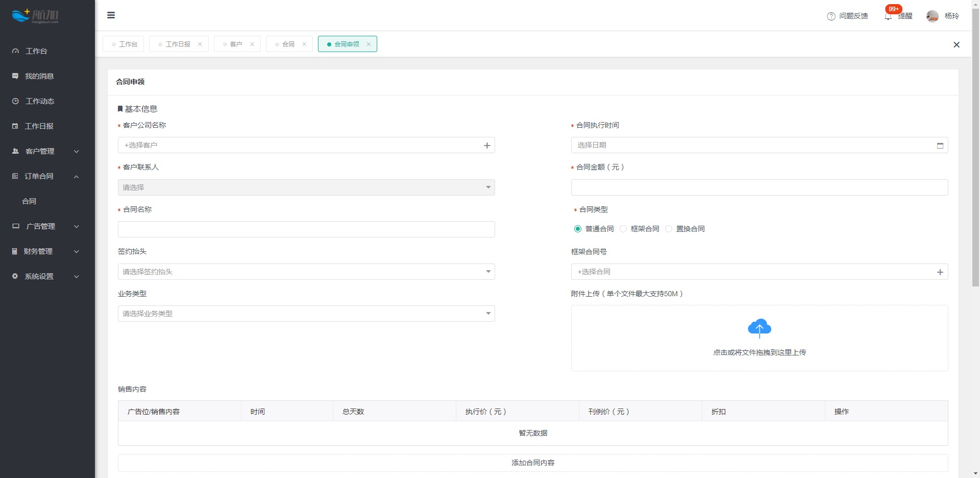This screenshot has width=980, height=478.
Task: Click the 合同金额 input field
Action: tap(759, 187)
